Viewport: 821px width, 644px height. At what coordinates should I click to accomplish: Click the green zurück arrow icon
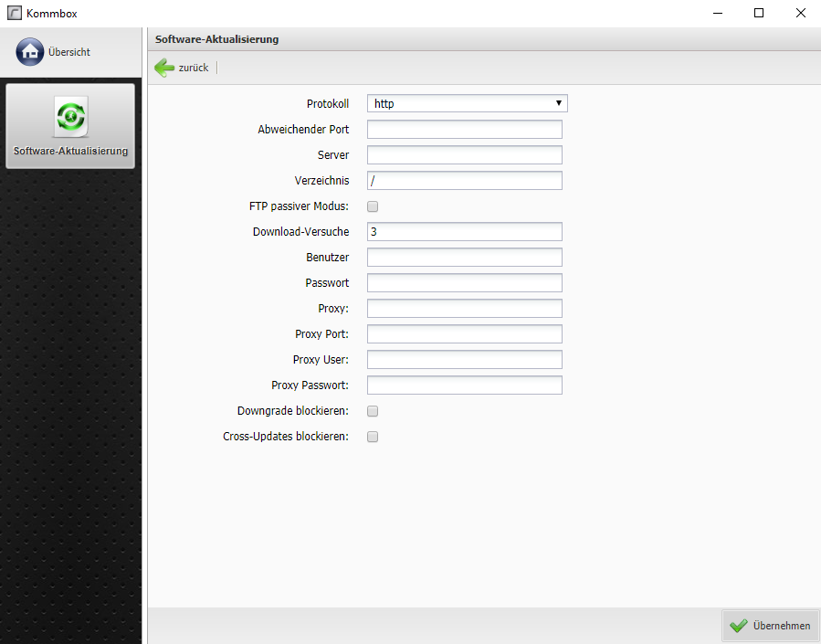point(165,68)
